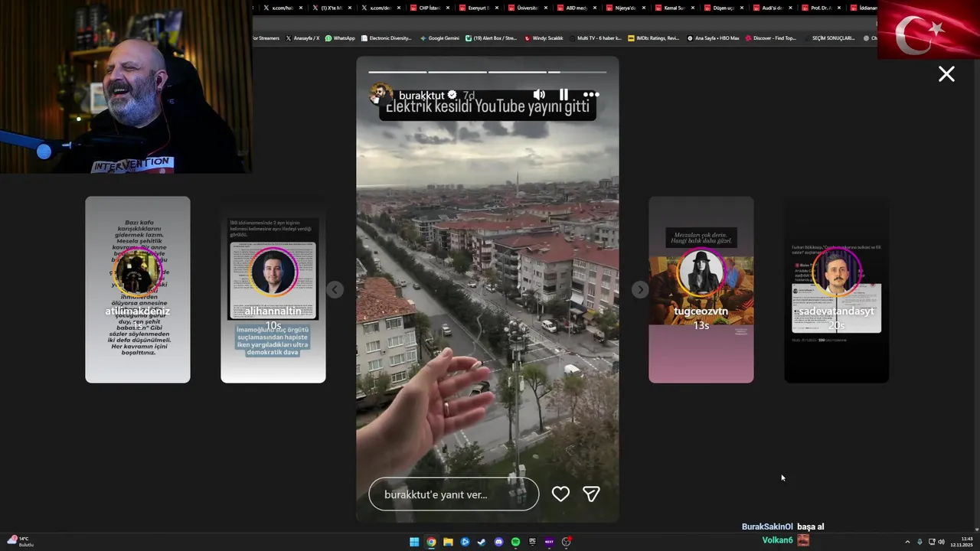Open the Electronic Diversity bookmark
Viewport: 980px width, 551px height.
pyautogui.click(x=386, y=37)
